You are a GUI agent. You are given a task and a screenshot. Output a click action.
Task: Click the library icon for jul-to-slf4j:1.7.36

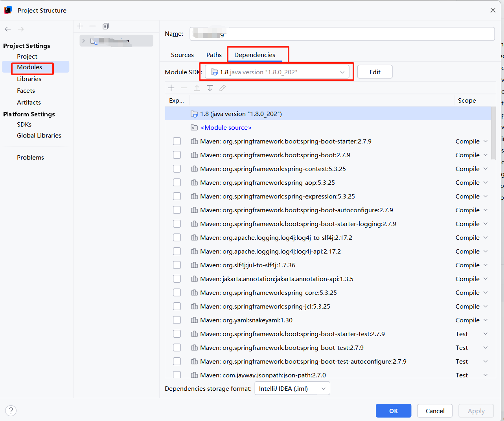(x=194, y=265)
